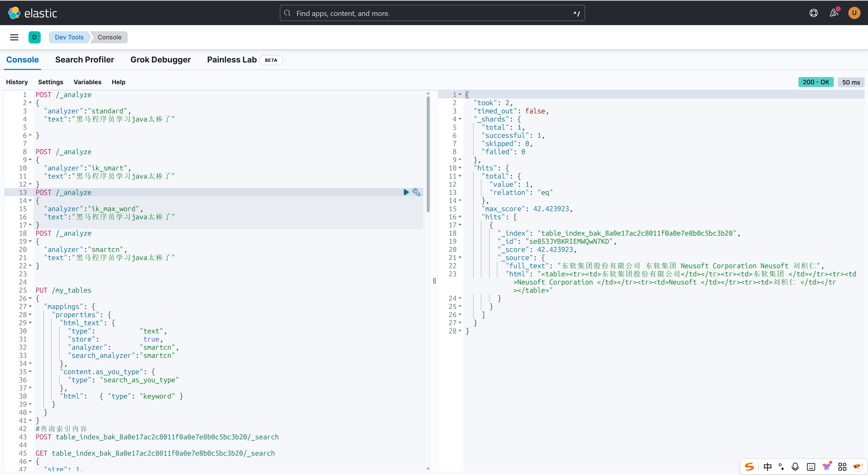Grab the panel resize divider handle
Screen dimensions: 868x475
(434, 281)
